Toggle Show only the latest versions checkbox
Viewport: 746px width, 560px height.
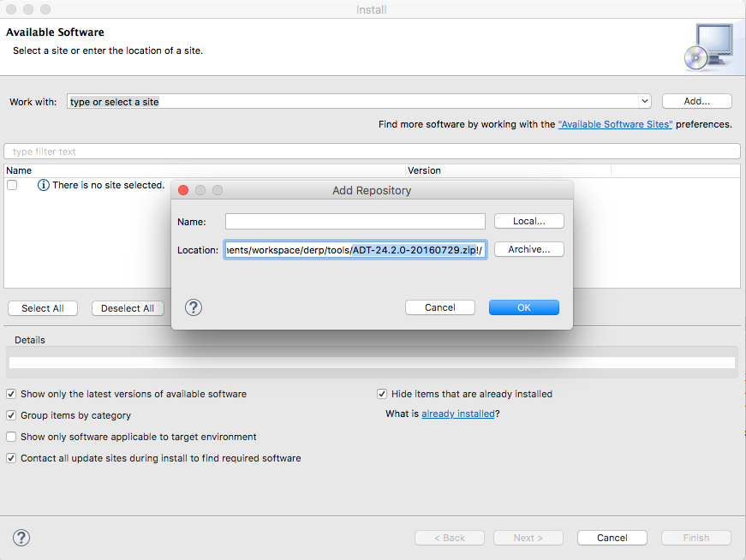coord(11,394)
